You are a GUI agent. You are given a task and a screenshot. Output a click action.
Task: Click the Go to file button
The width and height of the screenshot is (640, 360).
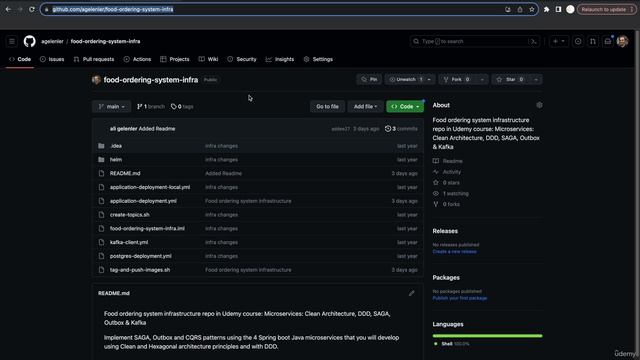click(327, 107)
